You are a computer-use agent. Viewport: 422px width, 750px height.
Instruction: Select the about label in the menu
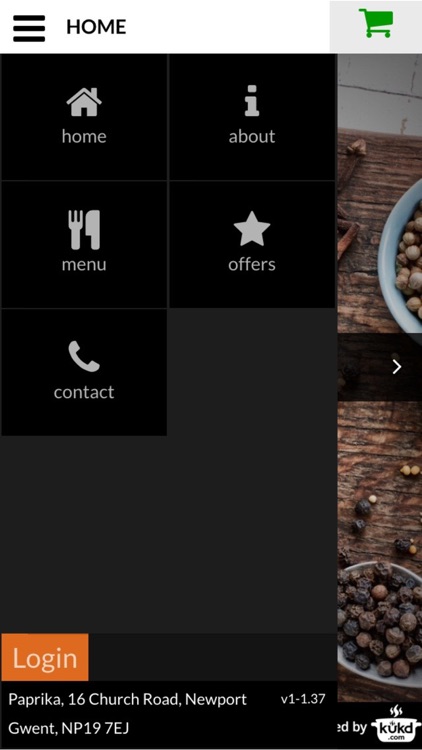tap(252, 136)
